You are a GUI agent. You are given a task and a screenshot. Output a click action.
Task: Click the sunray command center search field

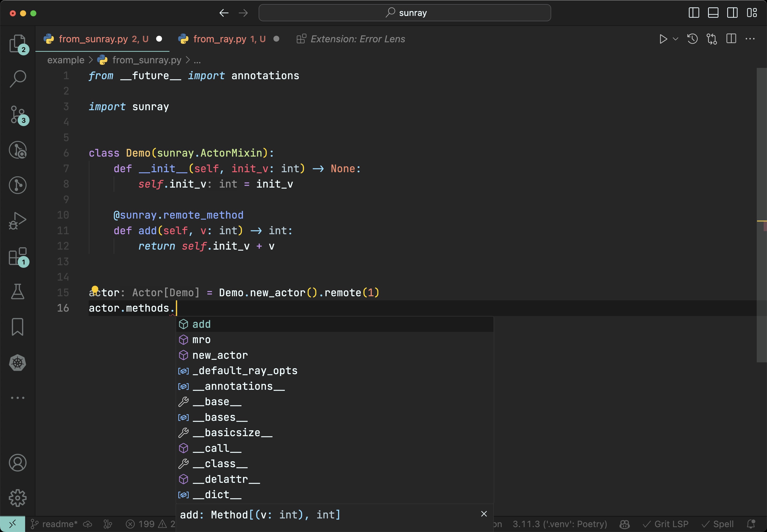pyautogui.click(x=405, y=13)
